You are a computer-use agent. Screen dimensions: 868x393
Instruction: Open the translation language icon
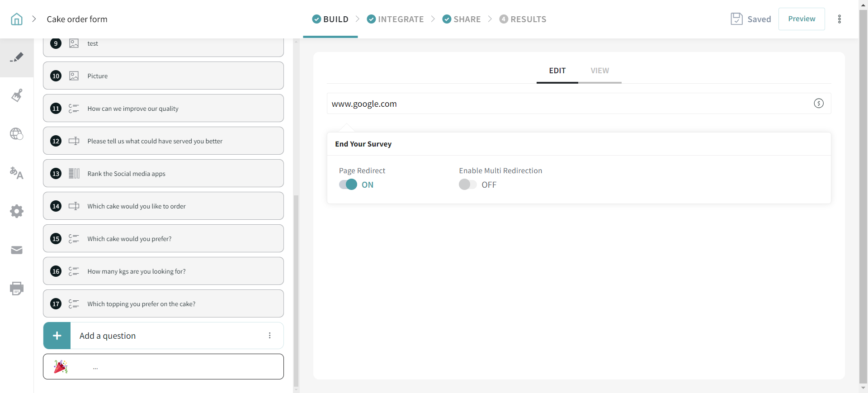click(x=17, y=173)
